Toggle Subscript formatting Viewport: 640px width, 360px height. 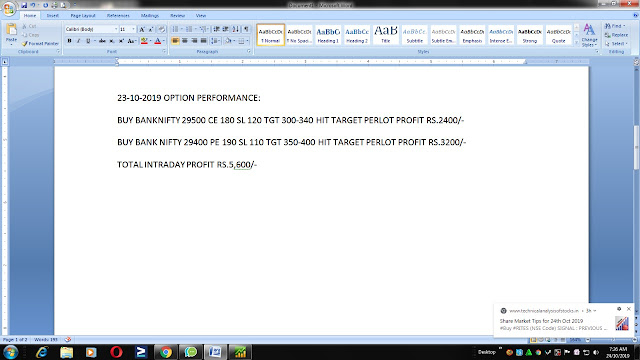pyautogui.click(x=112, y=41)
